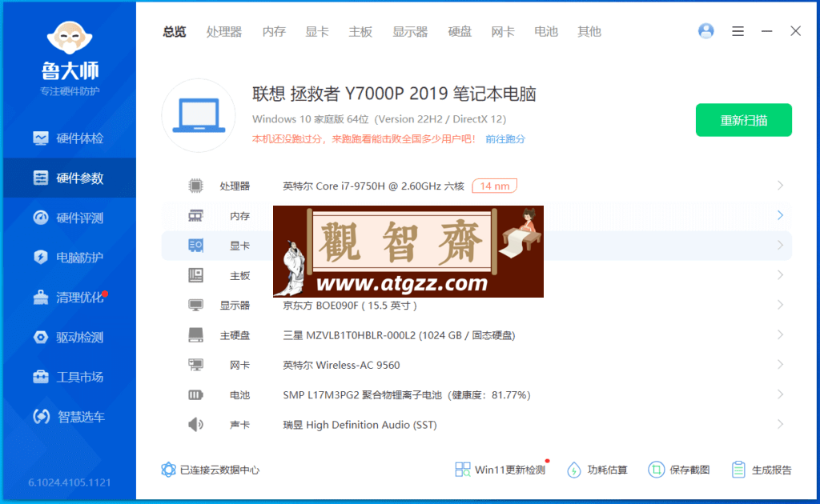Viewport: 820px width, 504px height.
Task: Click the 显示器 monitor icon
Action: point(195,305)
